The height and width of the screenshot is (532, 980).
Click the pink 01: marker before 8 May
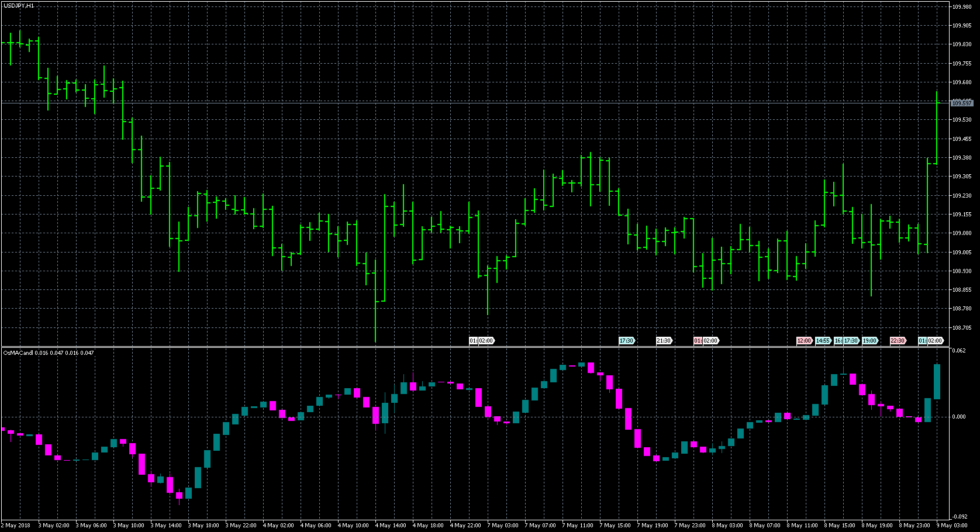697,341
